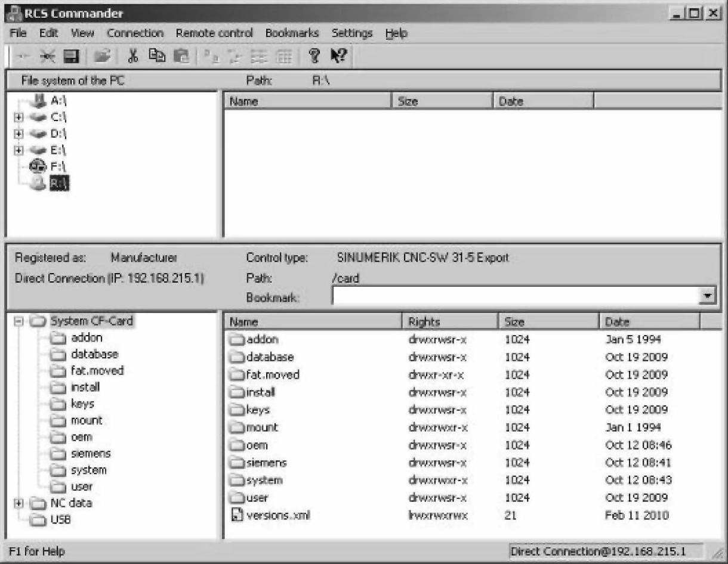Screen dimensions: 728x564
Task: Click the 'Feb 11 2010' date cell
Action: [x=637, y=515]
